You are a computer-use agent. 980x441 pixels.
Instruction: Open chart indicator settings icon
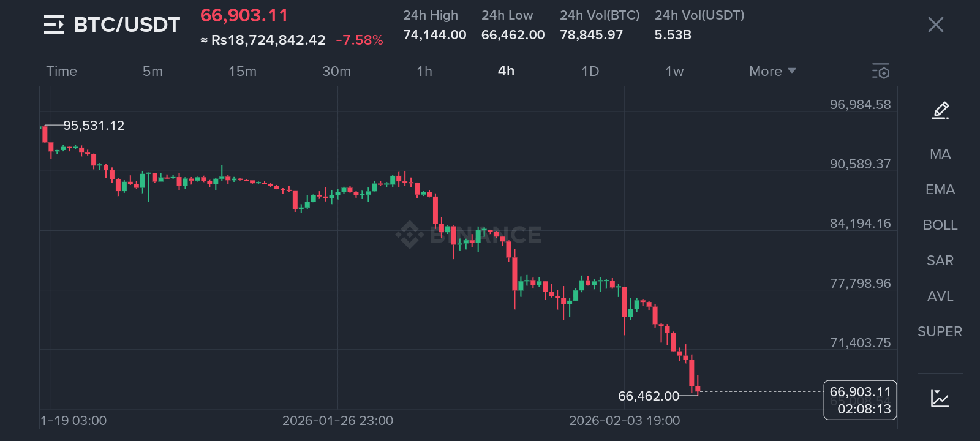point(881,71)
